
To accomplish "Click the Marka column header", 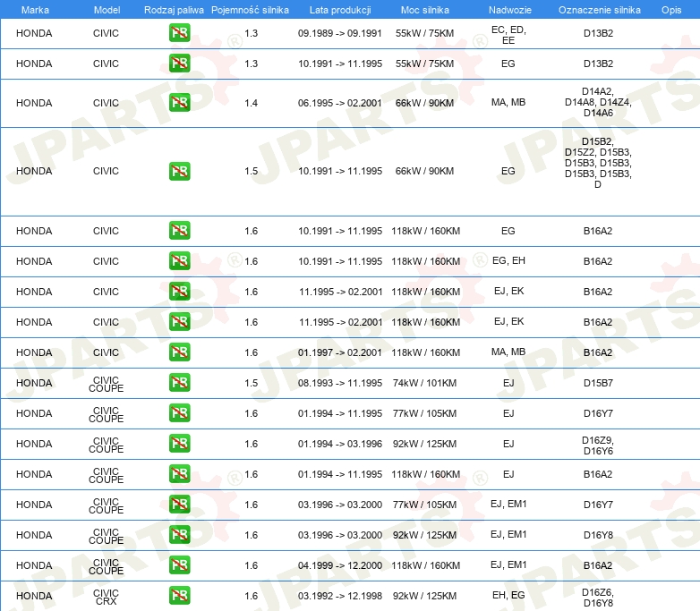I will coord(34,10).
